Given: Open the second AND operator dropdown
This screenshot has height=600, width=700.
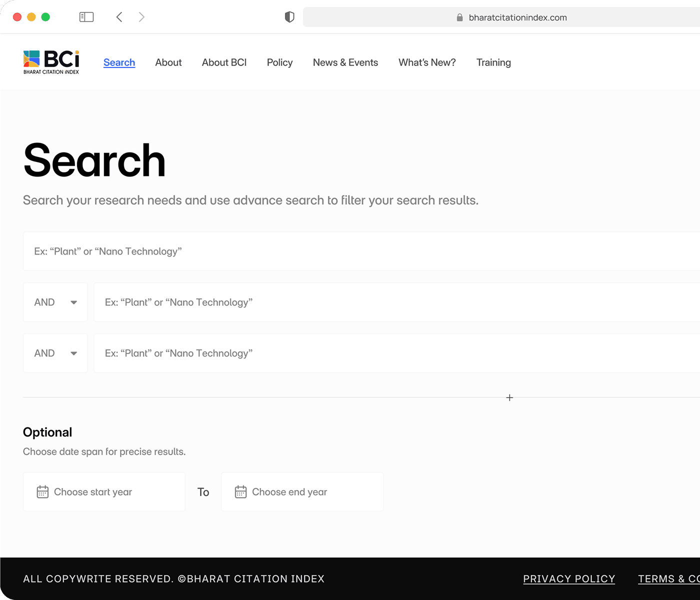Looking at the screenshot, I should coord(55,353).
